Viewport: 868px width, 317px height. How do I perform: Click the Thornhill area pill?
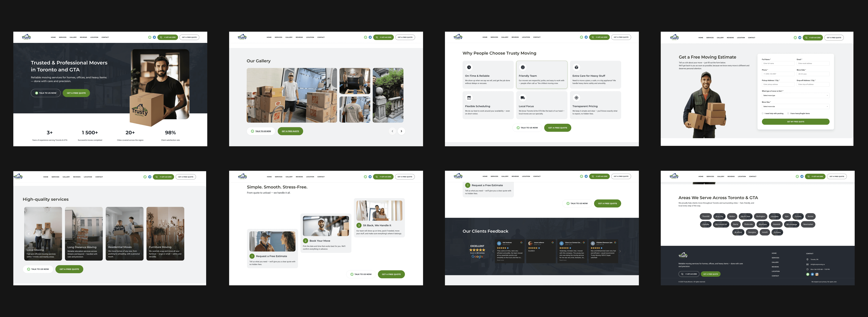(x=706, y=216)
